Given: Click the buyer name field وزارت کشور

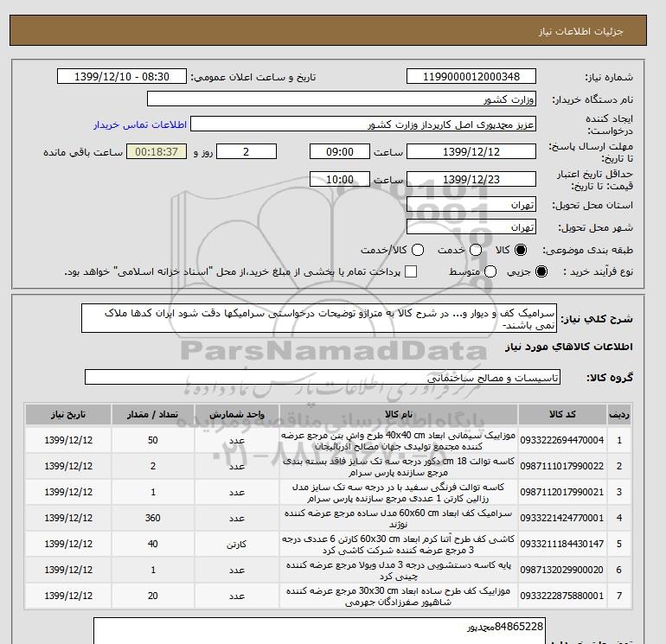Looking at the screenshot, I should (342, 99).
